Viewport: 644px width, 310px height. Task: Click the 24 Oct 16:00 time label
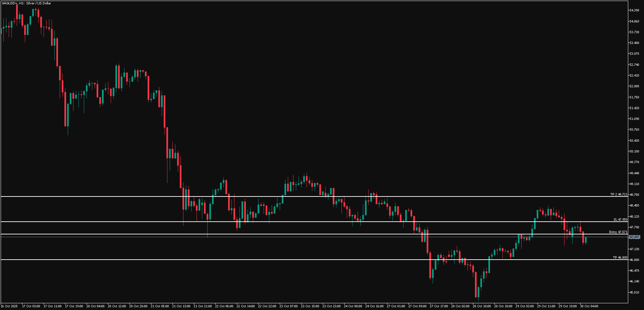pyautogui.click(x=374, y=306)
